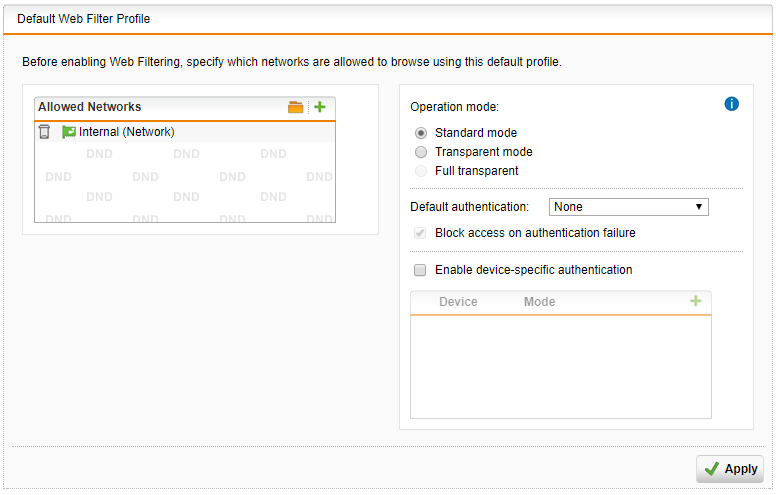
Task: Select Standard mode operation
Action: pyautogui.click(x=421, y=133)
